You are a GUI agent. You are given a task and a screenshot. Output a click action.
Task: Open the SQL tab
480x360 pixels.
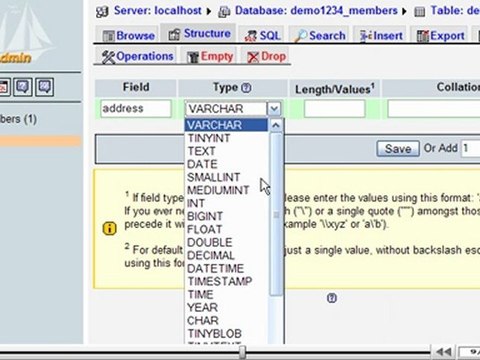(x=262, y=35)
